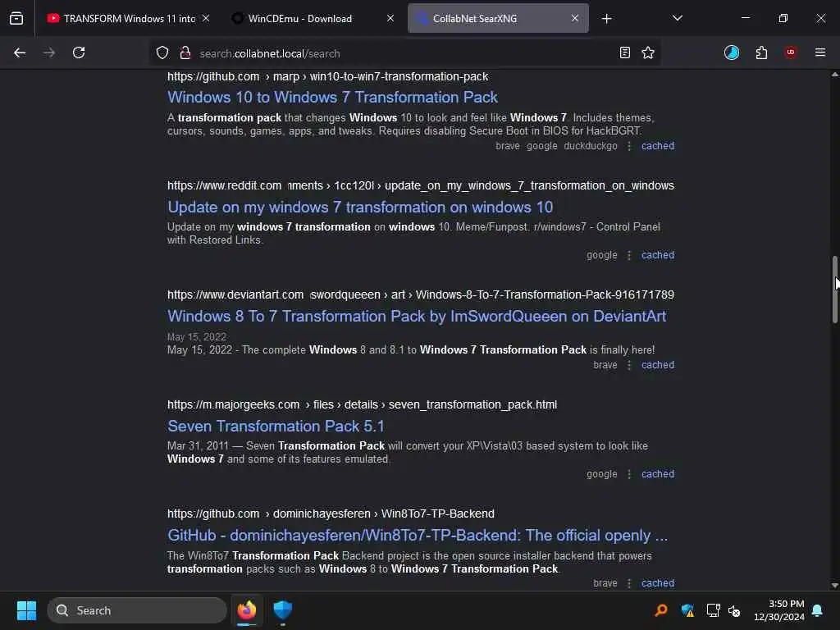840x630 pixels.
Task: Open Seven Transformation Pack 5.1 result
Action: pos(276,426)
